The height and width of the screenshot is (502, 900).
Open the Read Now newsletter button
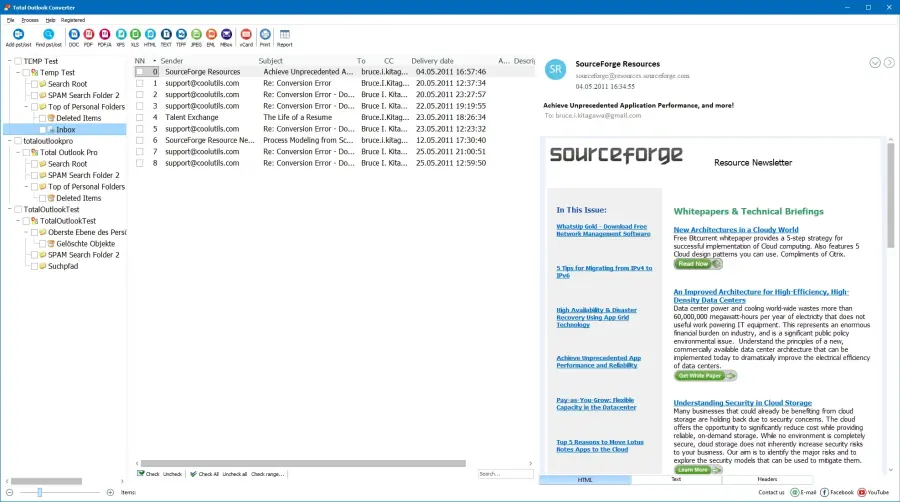pyautogui.click(x=698, y=264)
